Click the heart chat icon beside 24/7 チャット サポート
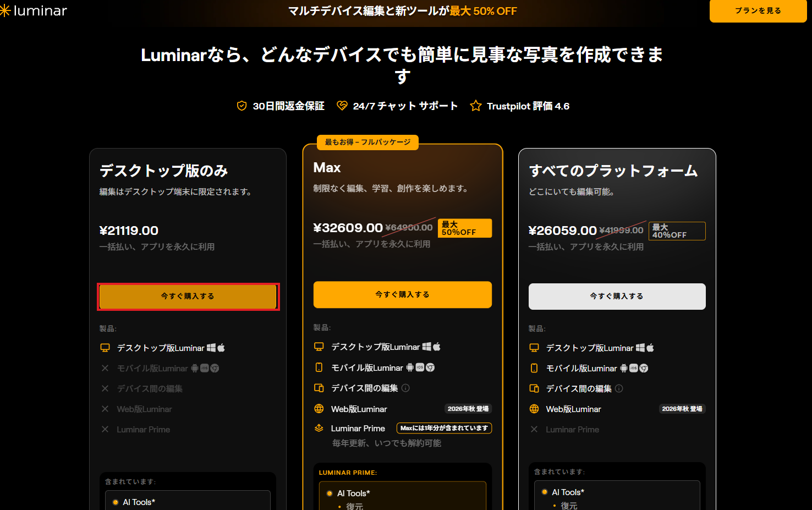The height and width of the screenshot is (510, 812). pos(342,106)
